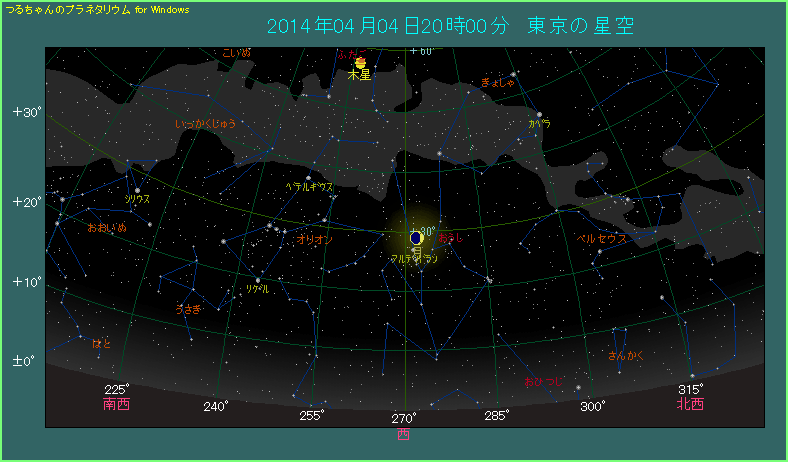Image resolution: width=788 pixels, height=462 pixels.
Task: Click the ペルセウス constellation label
Action: click(601, 239)
